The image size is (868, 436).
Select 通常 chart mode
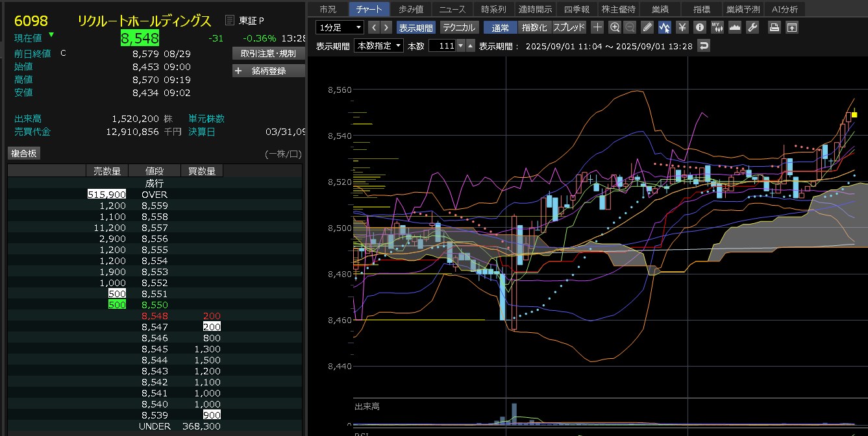501,27
